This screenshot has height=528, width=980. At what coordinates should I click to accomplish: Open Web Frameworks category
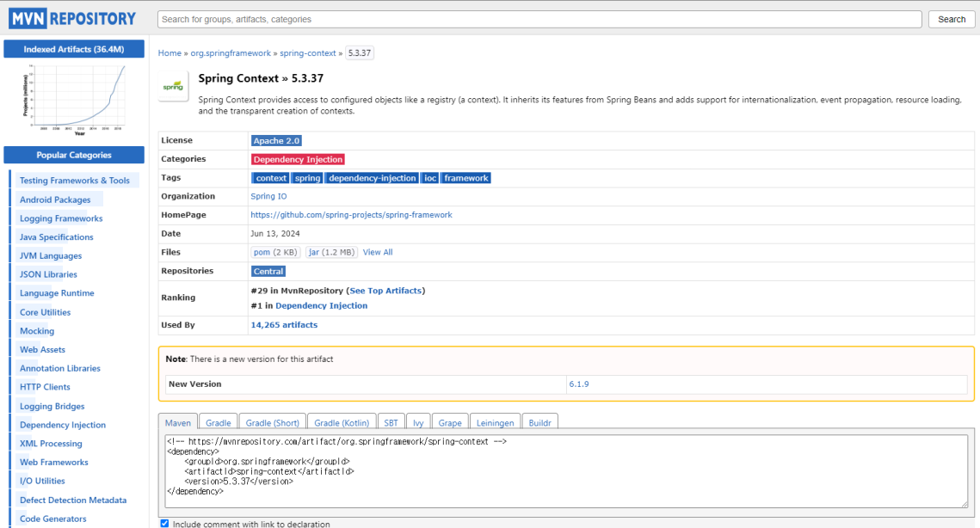point(53,463)
